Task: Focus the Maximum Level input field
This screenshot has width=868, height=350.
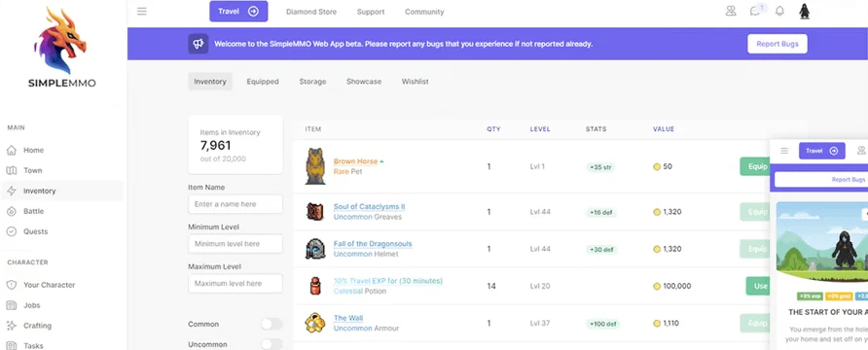Action: pos(235,284)
